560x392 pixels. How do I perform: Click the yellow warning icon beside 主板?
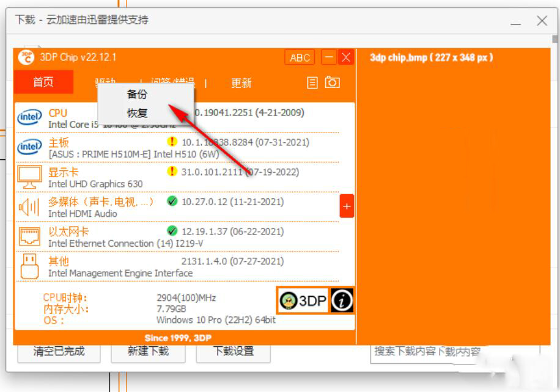click(x=172, y=142)
